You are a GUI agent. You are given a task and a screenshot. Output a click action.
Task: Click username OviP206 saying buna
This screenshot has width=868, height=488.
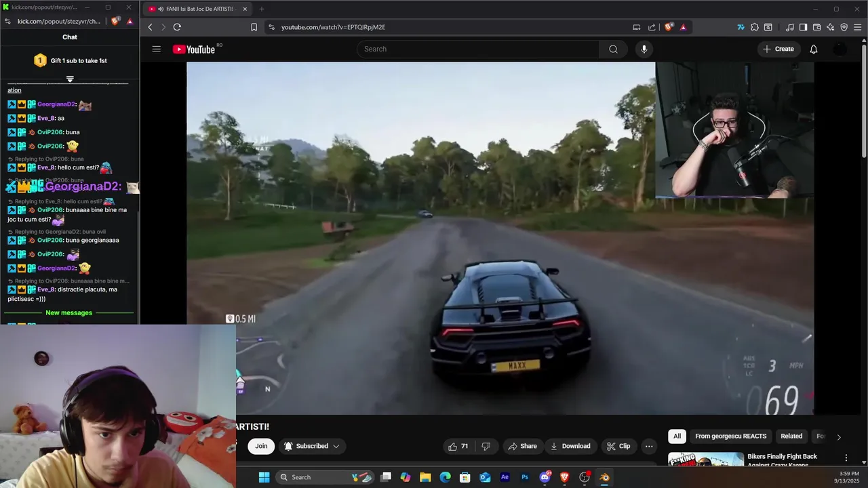(x=50, y=132)
